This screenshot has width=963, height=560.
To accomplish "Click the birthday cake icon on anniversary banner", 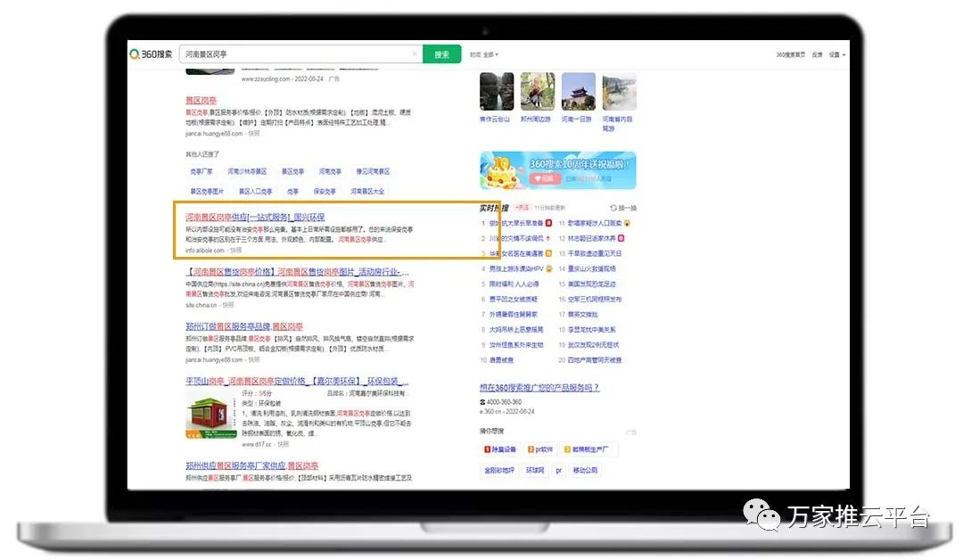I will (x=501, y=169).
